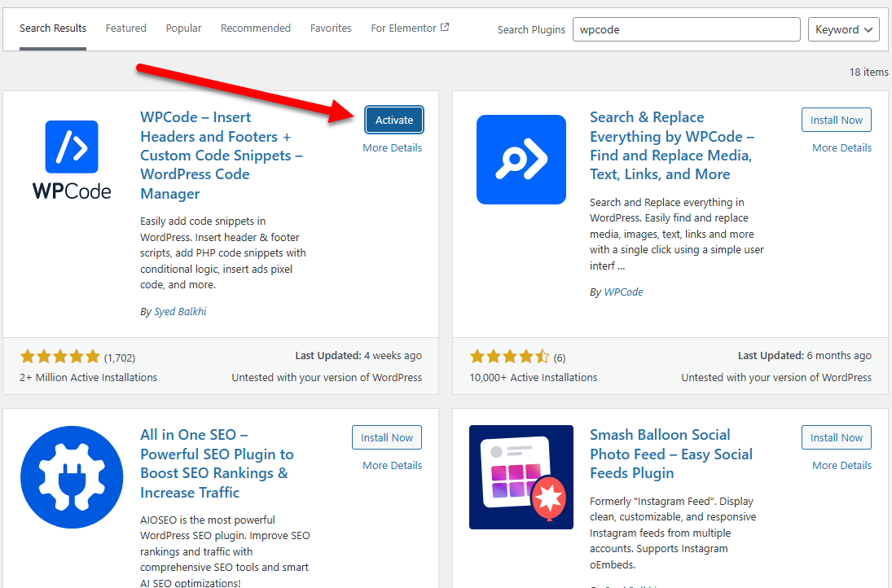Click the 2+ Million Active Installations text

tap(88, 378)
